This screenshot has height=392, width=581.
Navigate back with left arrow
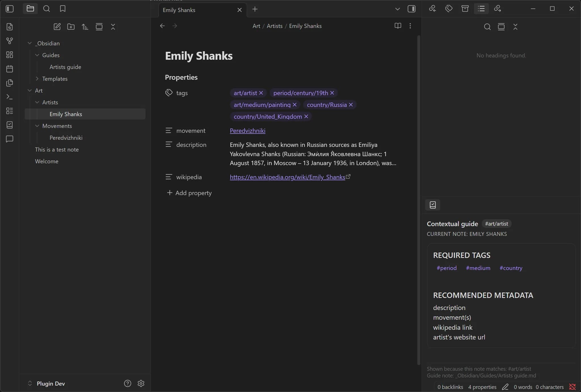[x=162, y=26]
